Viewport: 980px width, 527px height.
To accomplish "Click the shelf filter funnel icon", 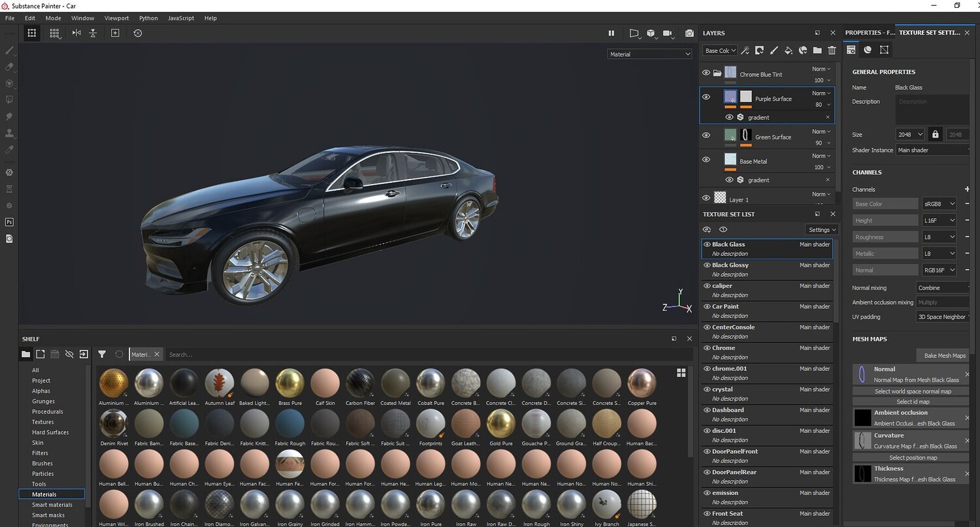I will click(102, 354).
